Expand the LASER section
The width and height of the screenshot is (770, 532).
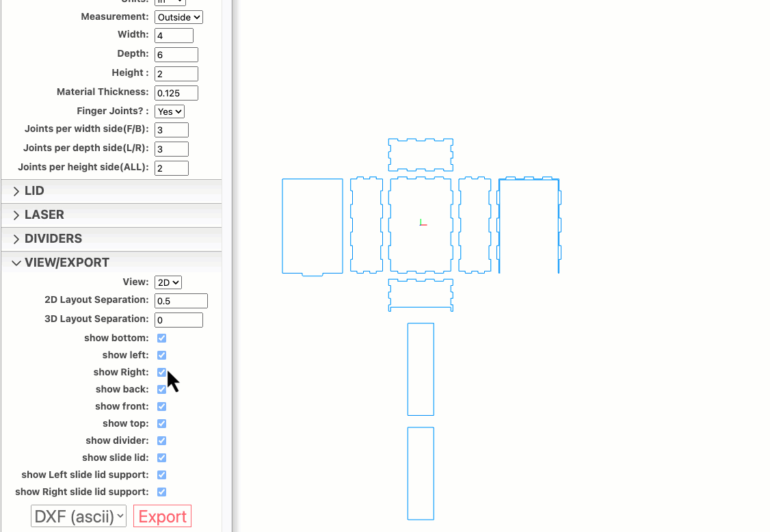111,215
